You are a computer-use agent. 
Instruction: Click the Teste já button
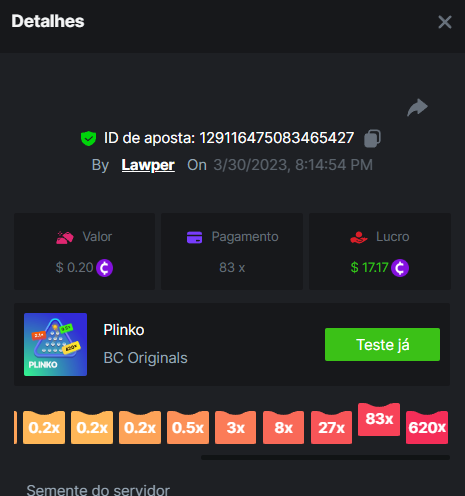click(382, 344)
